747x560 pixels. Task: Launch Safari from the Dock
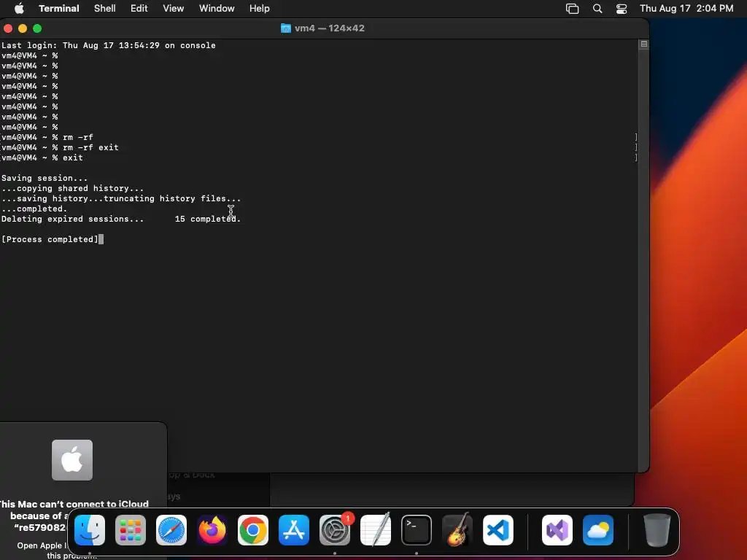171,530
